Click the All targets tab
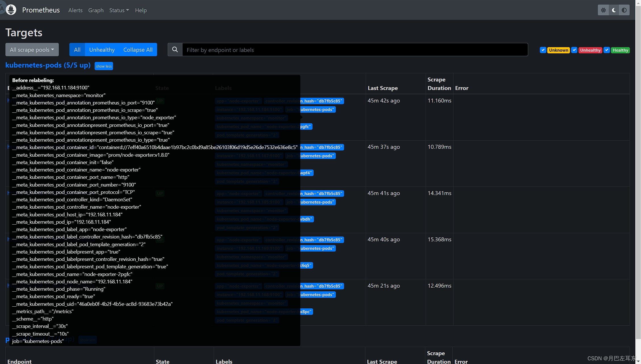641x364 pixels. tap(77, 49)
